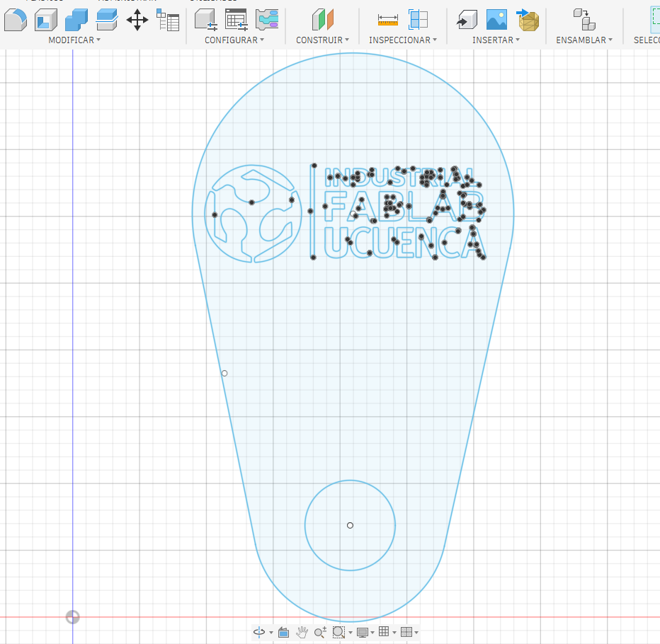Expand the CONFIGURAR dropdown menu
Screen dimensions: 660x644
click(x=234, y=40)
